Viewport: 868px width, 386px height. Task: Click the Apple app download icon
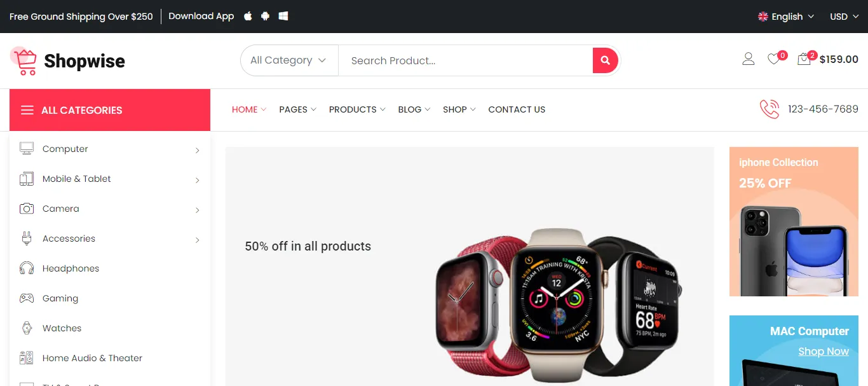[248, 17]
